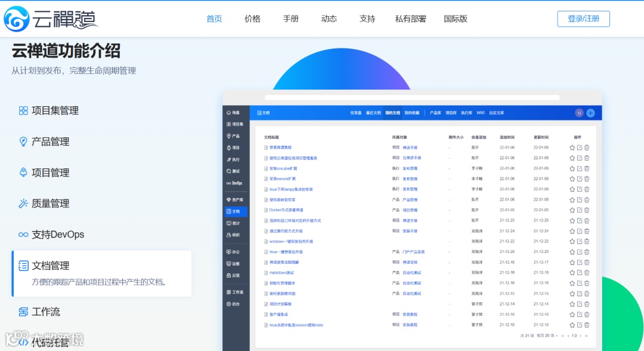This screenshot has height=351, width=644.
Task: Open the 执行库 tab
Action: click(x=466, y=113)
